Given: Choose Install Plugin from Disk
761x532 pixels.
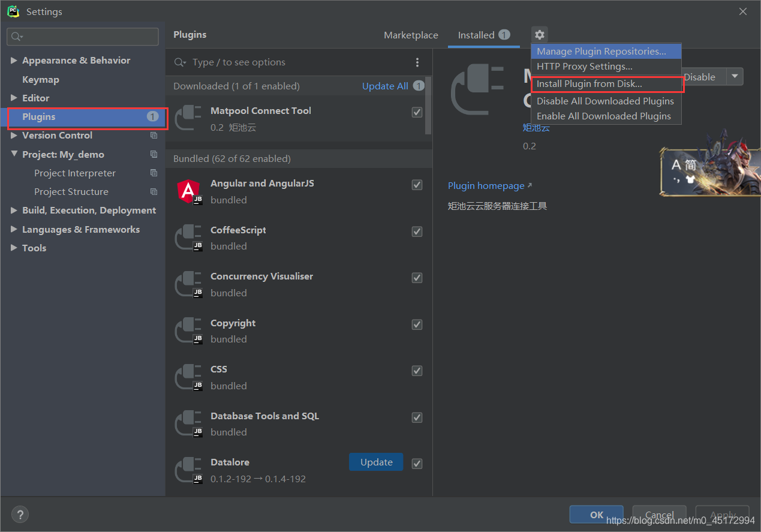Looking at the screenshot, I should coord(606,84).
